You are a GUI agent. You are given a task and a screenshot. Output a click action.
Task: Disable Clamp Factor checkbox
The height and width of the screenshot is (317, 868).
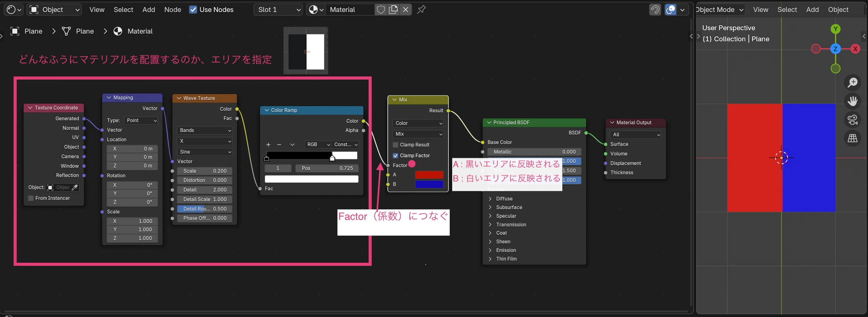[x=395, y=156]
